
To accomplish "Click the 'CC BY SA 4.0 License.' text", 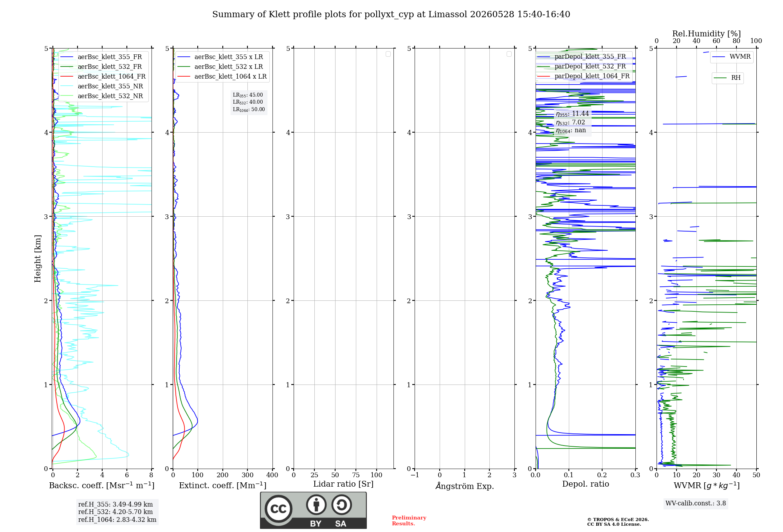I will click(614, 525).
